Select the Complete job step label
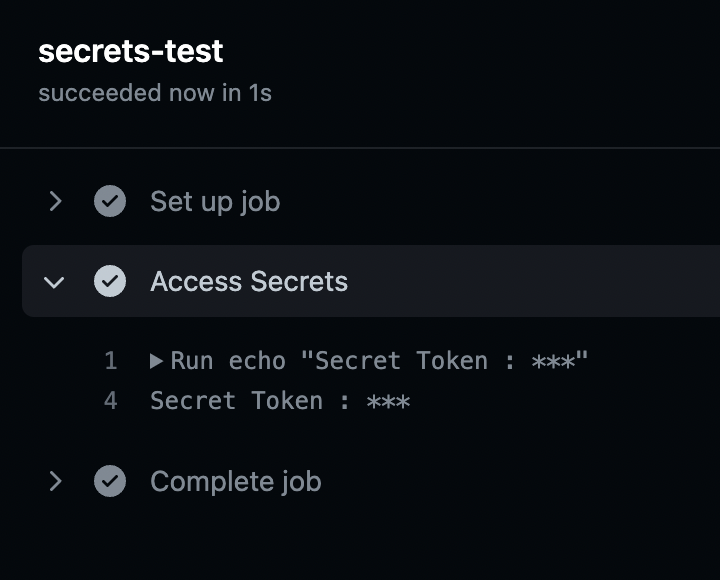 (236, 482)
